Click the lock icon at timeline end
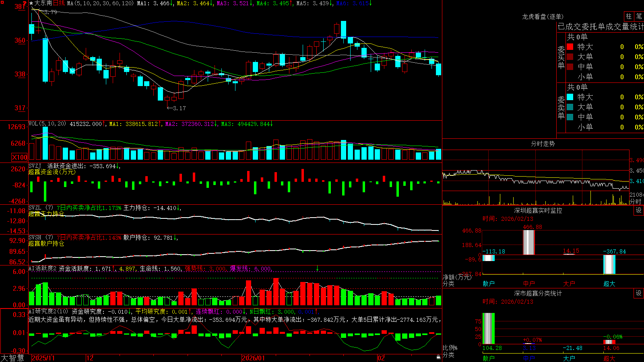The image size is (644, 362). (x=439, y=357)
